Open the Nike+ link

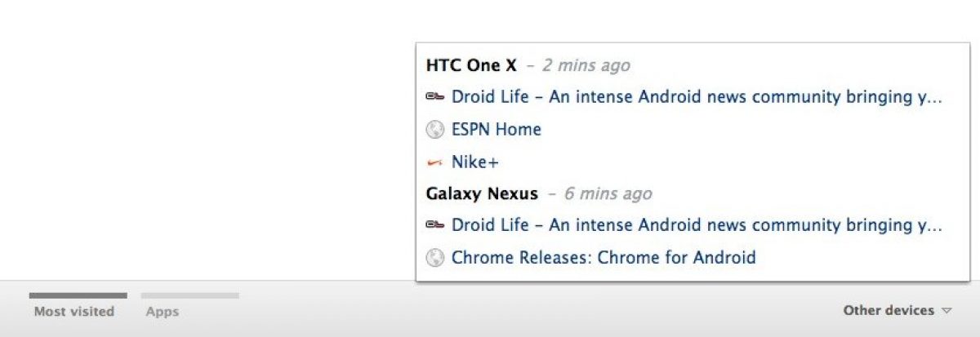pos(474,162)
